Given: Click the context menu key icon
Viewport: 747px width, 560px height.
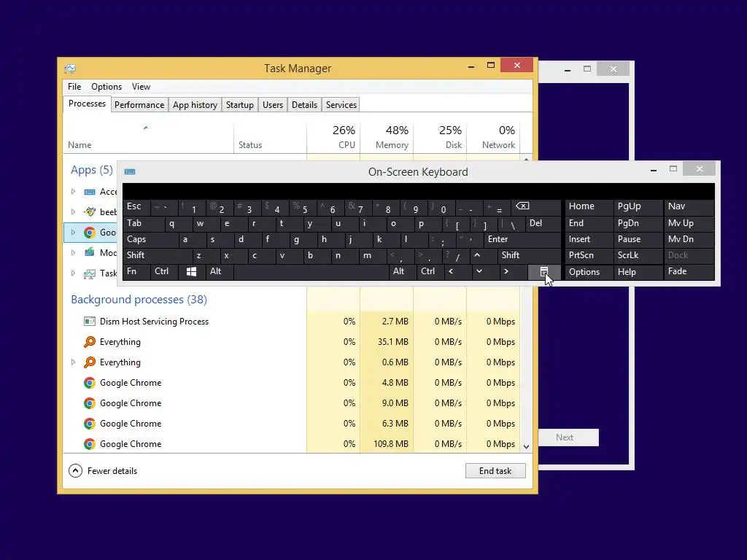Looking at the screenshot, I should tap(543, 271).
